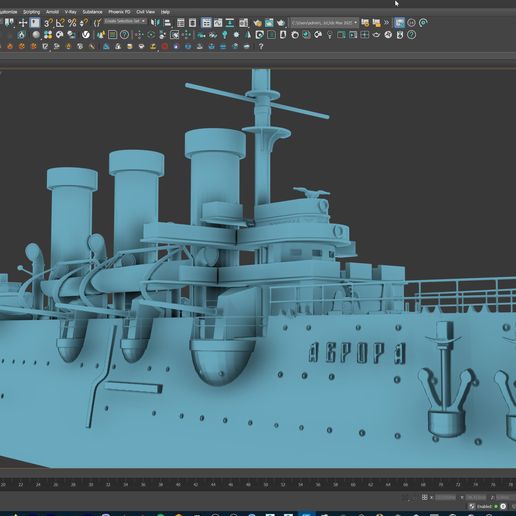Viewport: 516px width, 516px height.
Task: Select the ship's anchor in viewport
Action: pyautogui.click(x=446, y=379)
